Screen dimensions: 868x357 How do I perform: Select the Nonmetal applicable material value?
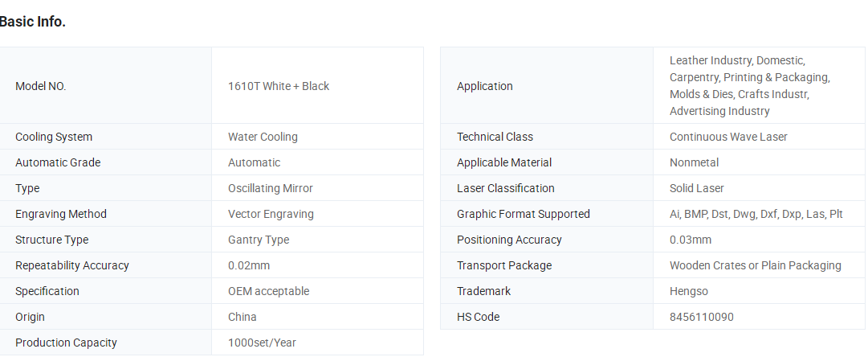point(695,162)
